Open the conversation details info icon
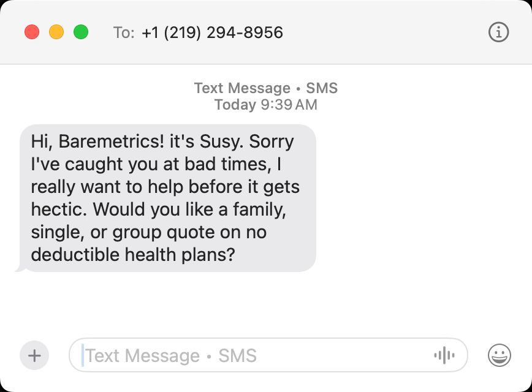This screenshot has height=392, width=532. (x=498, y=32)
